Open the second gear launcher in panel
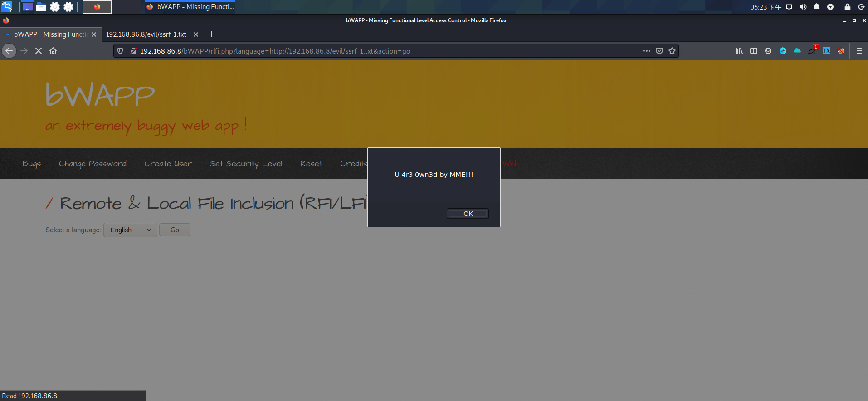Screen dimensions: 868x401 point(68,7)
